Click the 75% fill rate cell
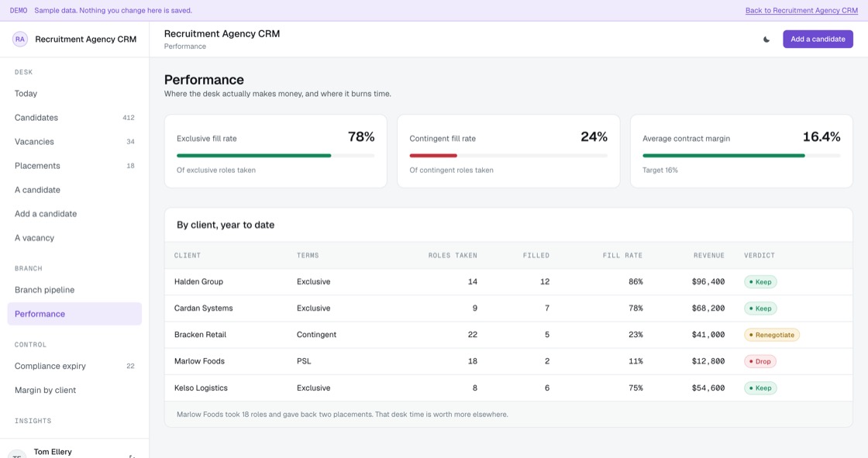This screenshot has width=868, height=458. coord(635,388)
